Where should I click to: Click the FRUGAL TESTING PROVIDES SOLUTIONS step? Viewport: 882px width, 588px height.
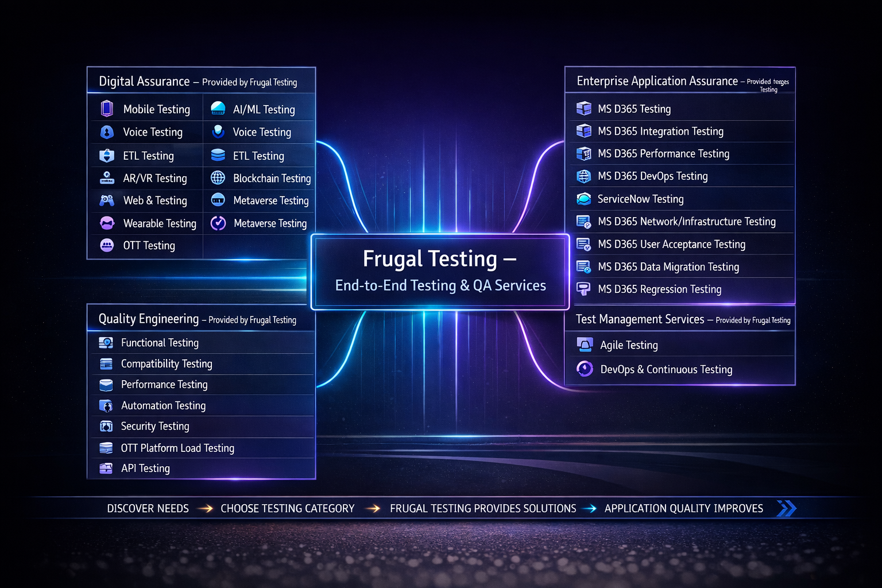[x=483, y=508]
